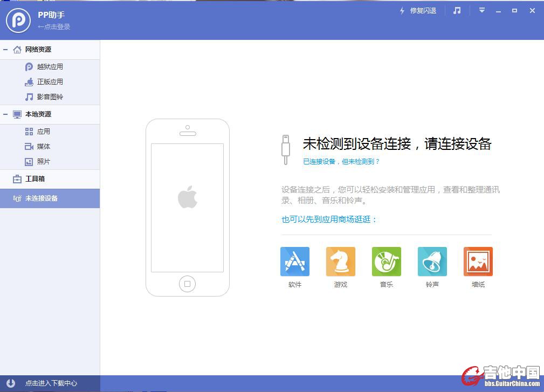The width and height of the screenshot is (544, 392).
Task: Open the 铃声 bell icon
Action: click(x=432, y=262)
